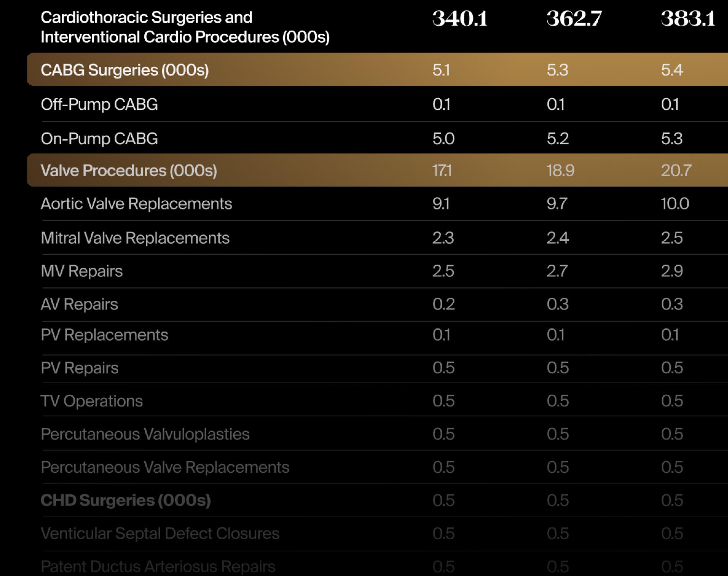Click the Mitral Valve Replacements row
This screenshot has height=576, width=728.
coord(135,238)
